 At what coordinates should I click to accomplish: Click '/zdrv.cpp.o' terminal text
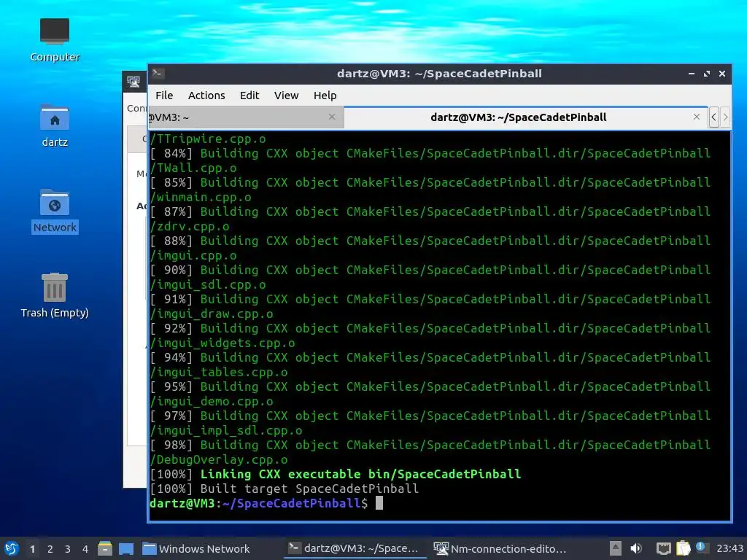190,226
